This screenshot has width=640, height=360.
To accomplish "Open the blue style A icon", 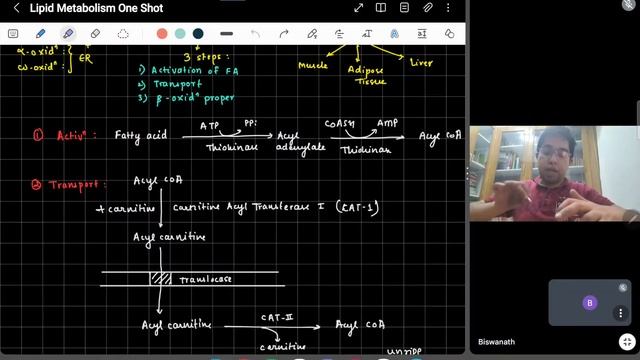I will pos(394,33).
